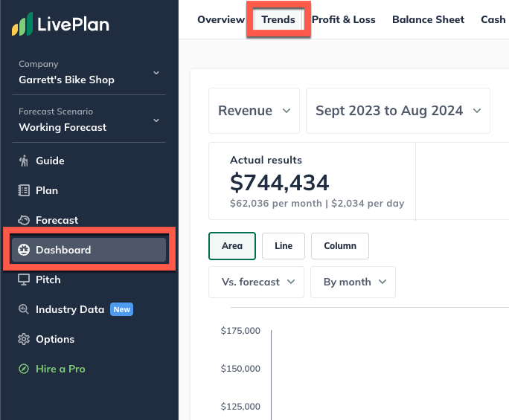
Task: Click the Pitch presentation screen icon
Action: (x=23, y=280)
